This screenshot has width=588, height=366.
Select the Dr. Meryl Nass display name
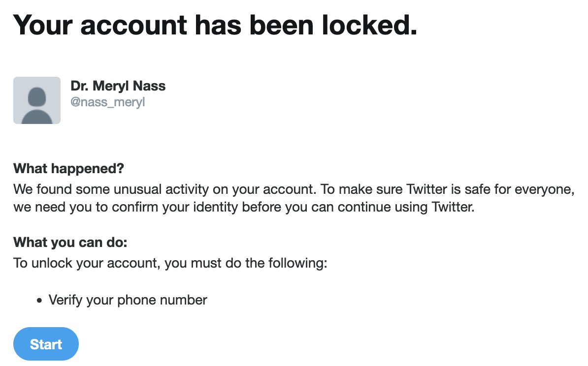point(118,86)
